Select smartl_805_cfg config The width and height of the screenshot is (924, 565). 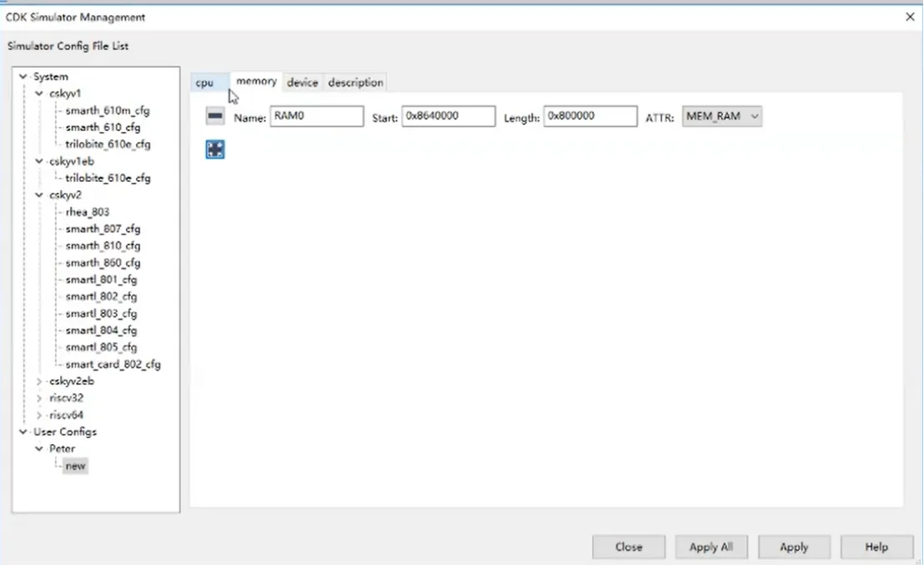[102, 347]
